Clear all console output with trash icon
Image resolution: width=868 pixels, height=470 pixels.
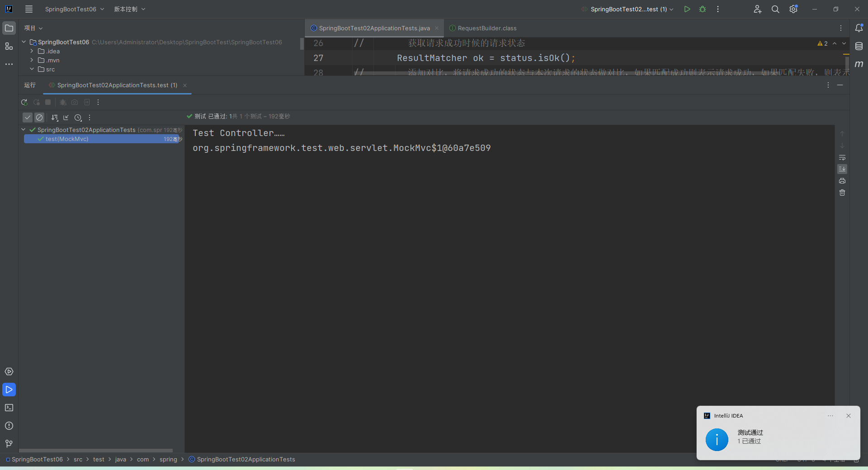(842, 193)
